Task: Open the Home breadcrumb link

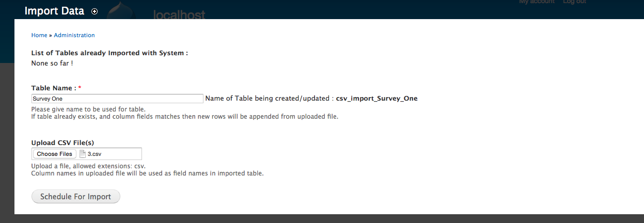Action: coord(39,35)
